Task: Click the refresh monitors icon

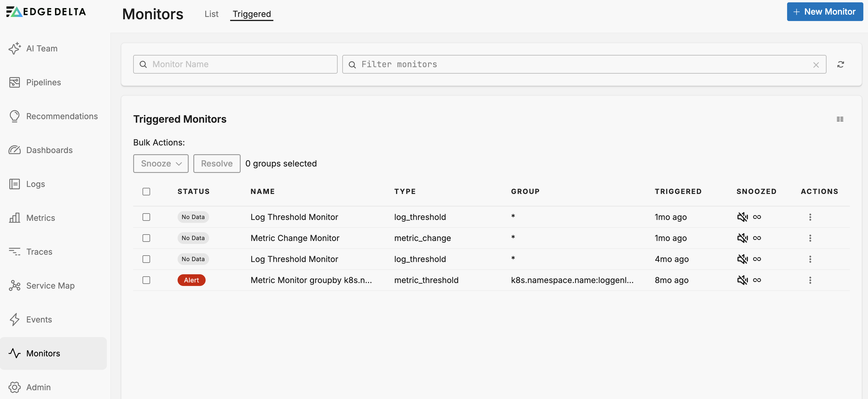Action: 840,64
